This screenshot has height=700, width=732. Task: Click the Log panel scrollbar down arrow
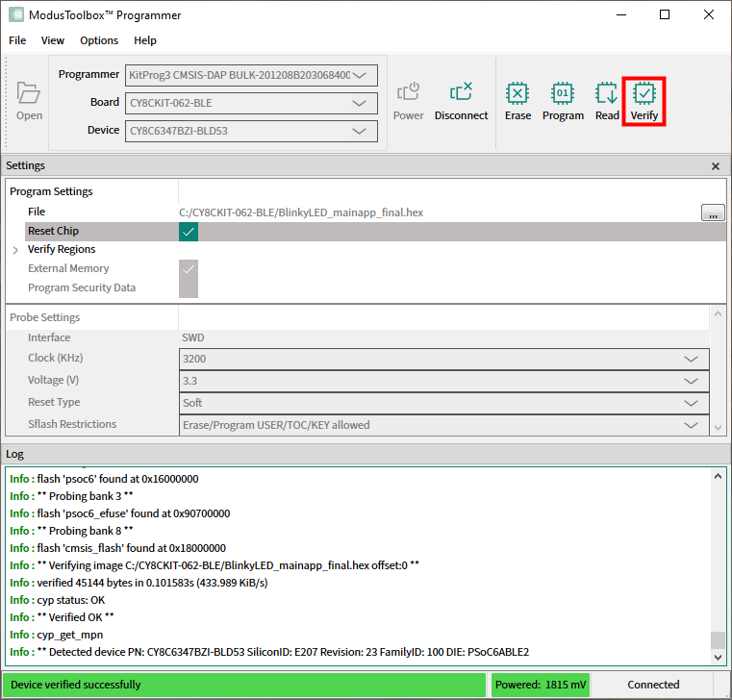716,657
